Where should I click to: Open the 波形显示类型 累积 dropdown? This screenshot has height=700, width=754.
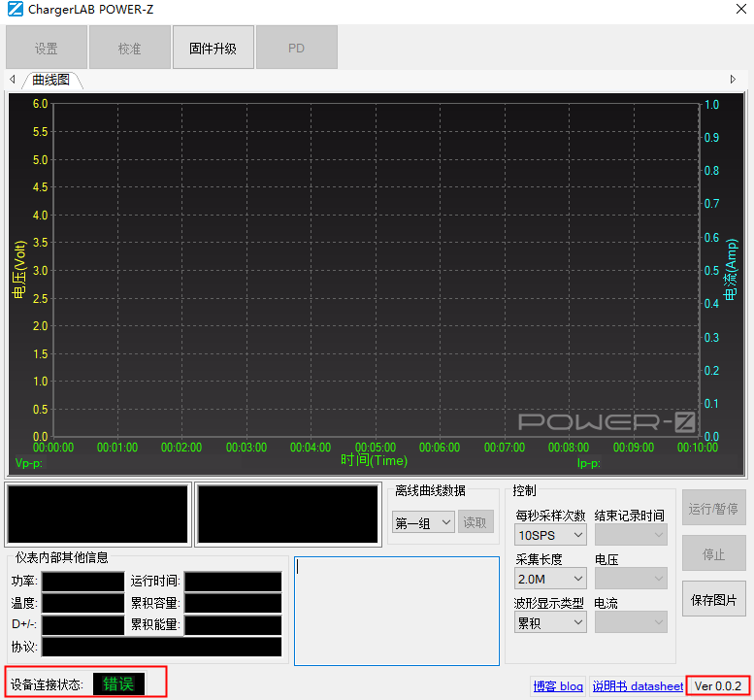tap(550, 622)
